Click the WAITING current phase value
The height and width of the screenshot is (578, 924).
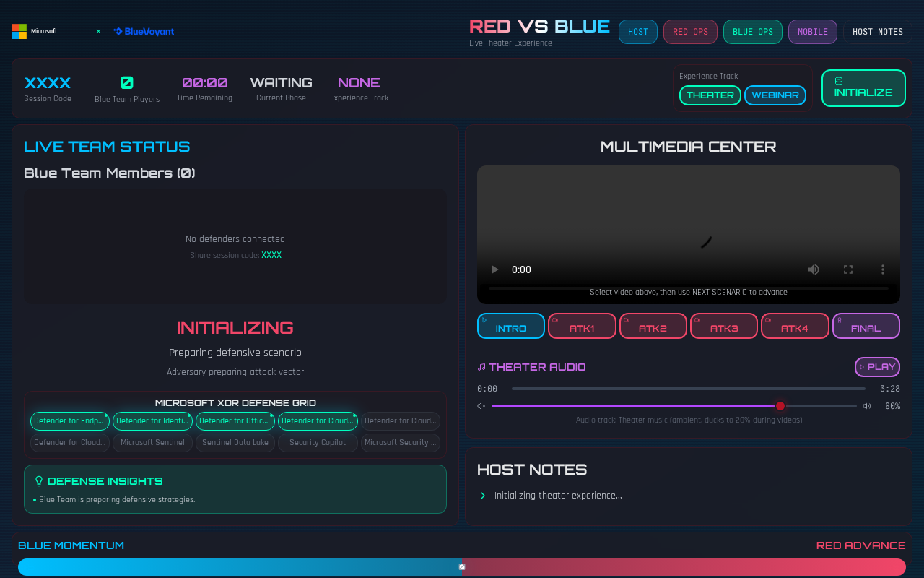282,83
